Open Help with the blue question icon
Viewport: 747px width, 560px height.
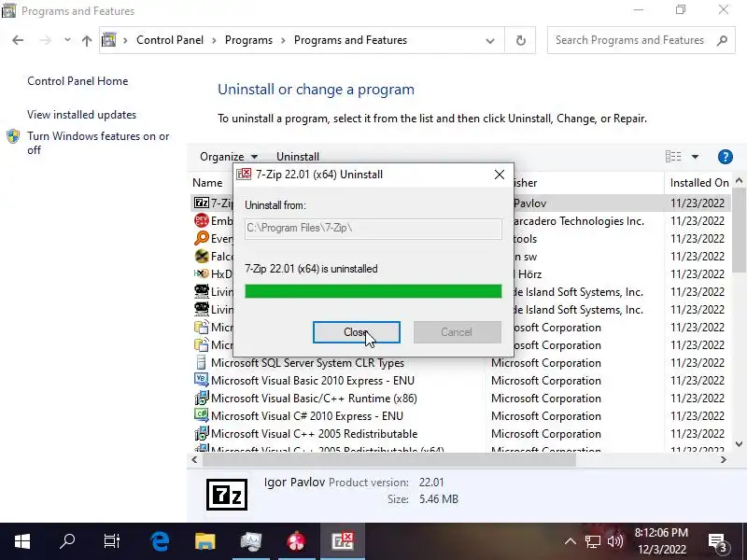tap(725, 157)
